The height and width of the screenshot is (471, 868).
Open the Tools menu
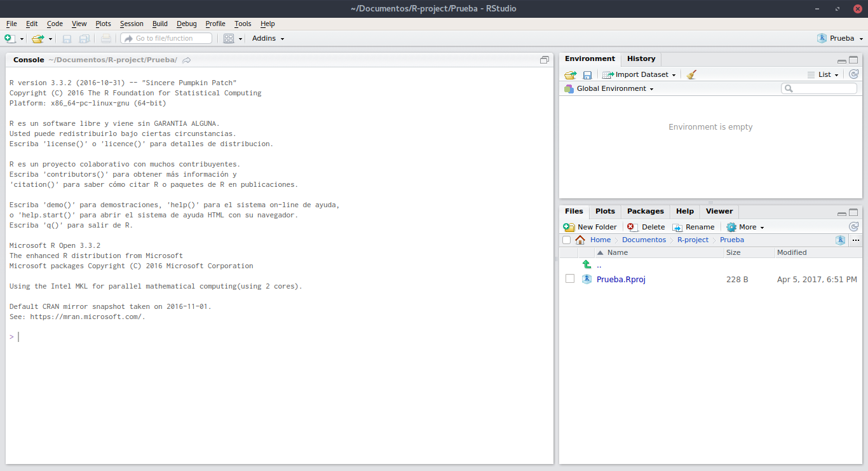243,24
